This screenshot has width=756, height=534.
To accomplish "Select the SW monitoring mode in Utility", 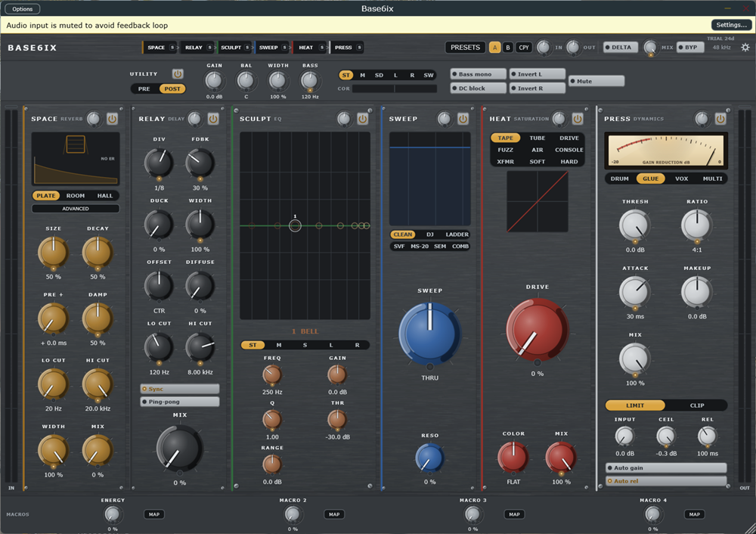I will [x=429, y=75].
